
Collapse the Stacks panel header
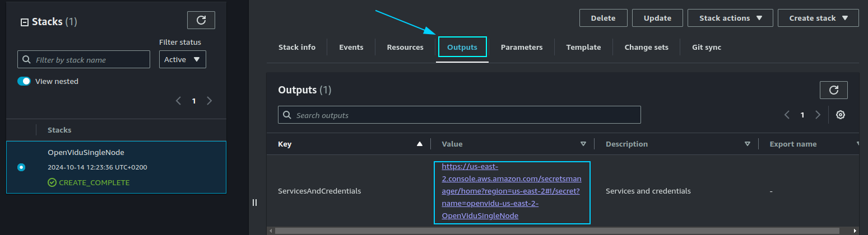(24, 22)
